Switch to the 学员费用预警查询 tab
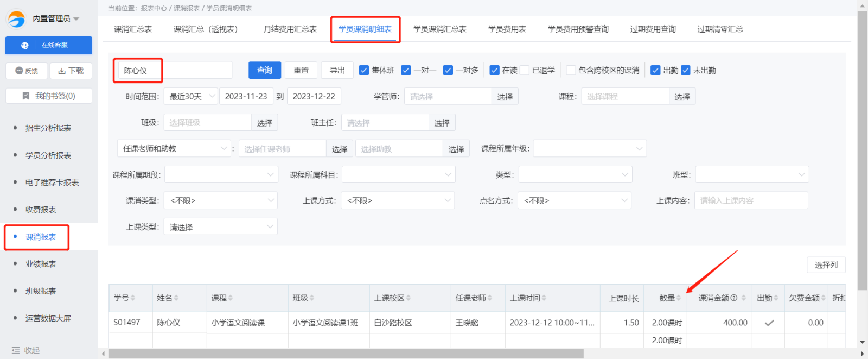This screenshot has width=868, height=359. (x=578, y=29)
